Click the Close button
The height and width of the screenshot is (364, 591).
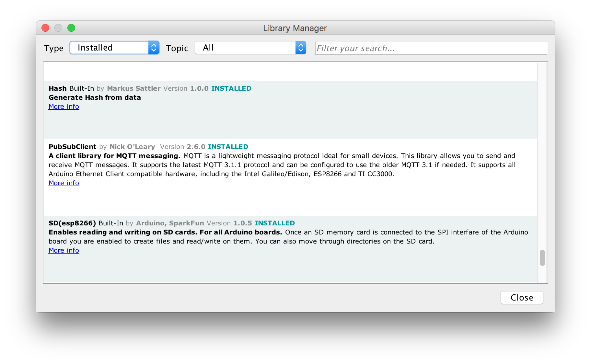[x=522, y=298]
